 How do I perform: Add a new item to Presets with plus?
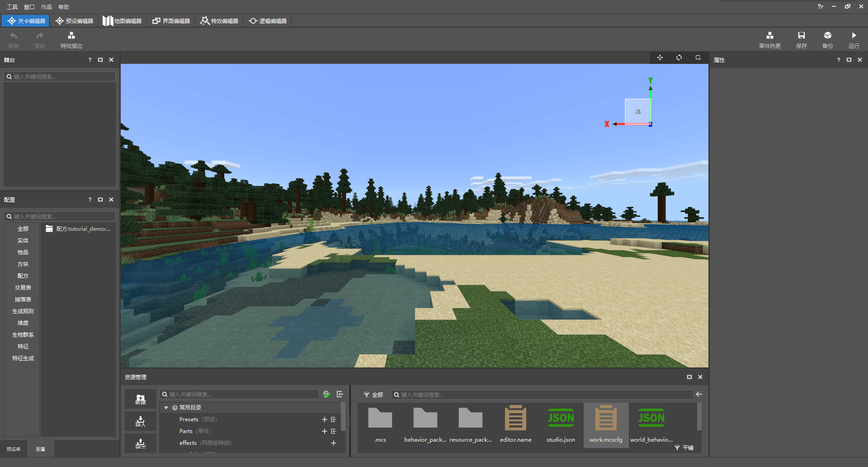click(324, 419)
